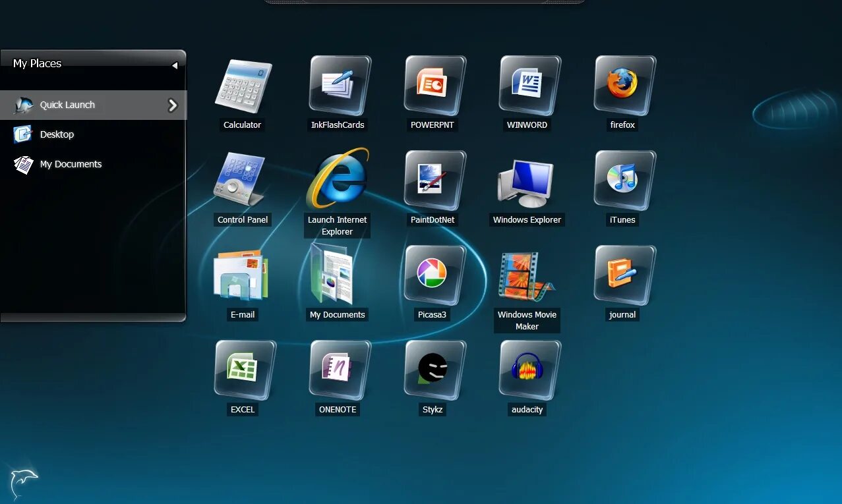
Task: Launch the Stykz icon
Action: [435, 370]
